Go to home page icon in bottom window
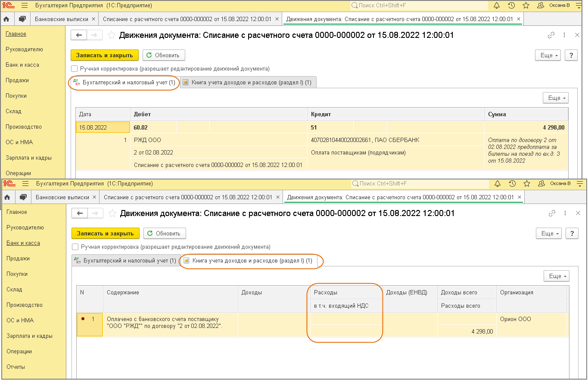 pos(7,197)
